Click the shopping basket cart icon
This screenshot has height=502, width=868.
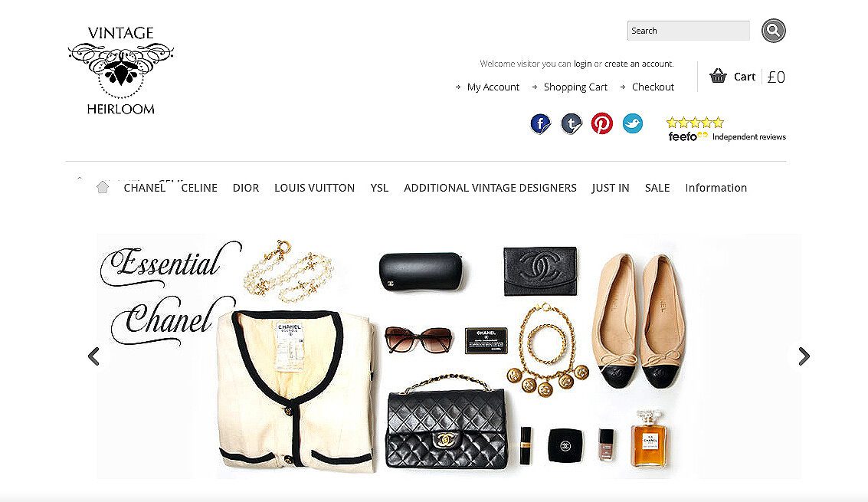(x=718, y=76)
